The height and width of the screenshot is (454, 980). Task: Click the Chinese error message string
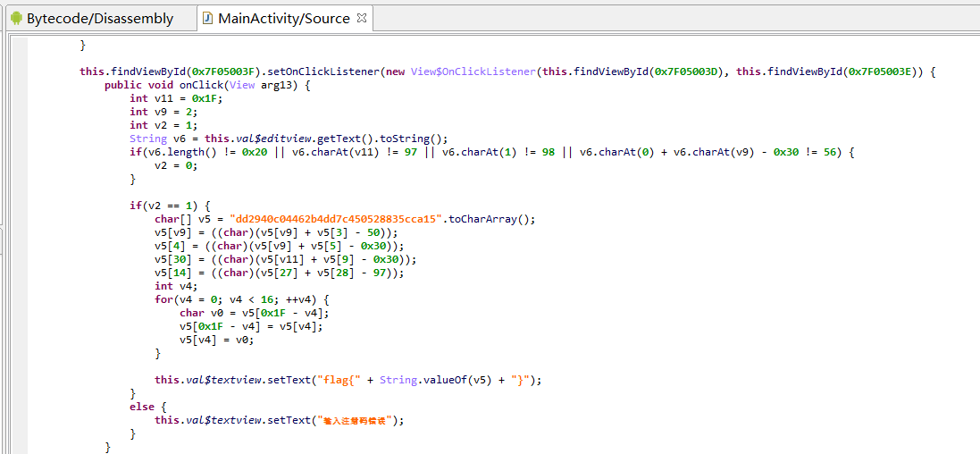(x=356, y=420)
